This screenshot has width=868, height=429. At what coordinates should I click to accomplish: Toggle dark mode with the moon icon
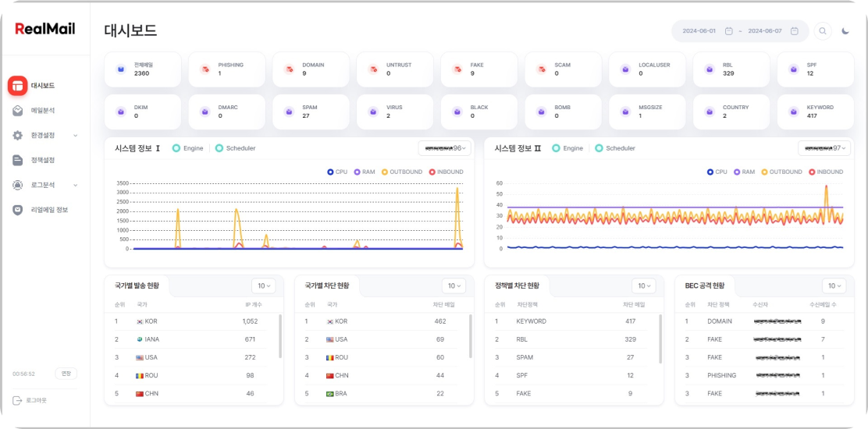point(845,31)
